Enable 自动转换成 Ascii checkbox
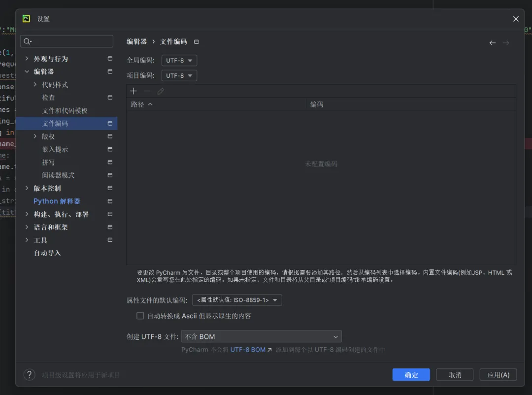Viewport: 532px width, 395px height. pos(140,316)
